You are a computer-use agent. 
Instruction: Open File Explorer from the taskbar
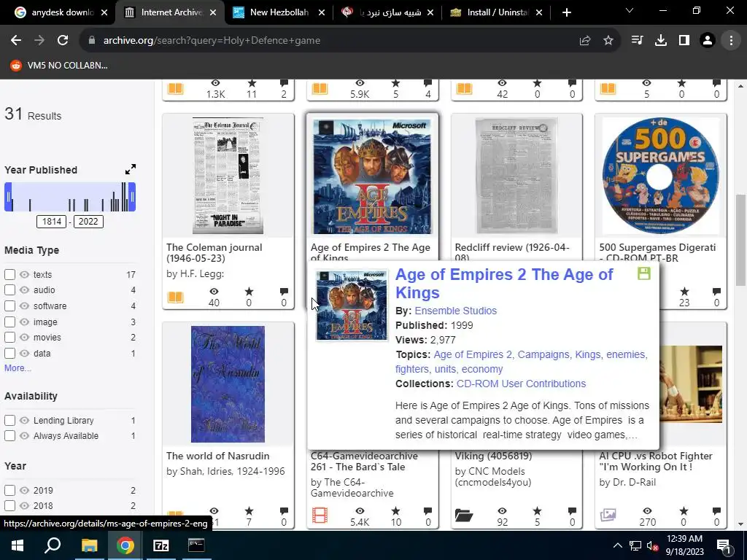click(89, 545)
